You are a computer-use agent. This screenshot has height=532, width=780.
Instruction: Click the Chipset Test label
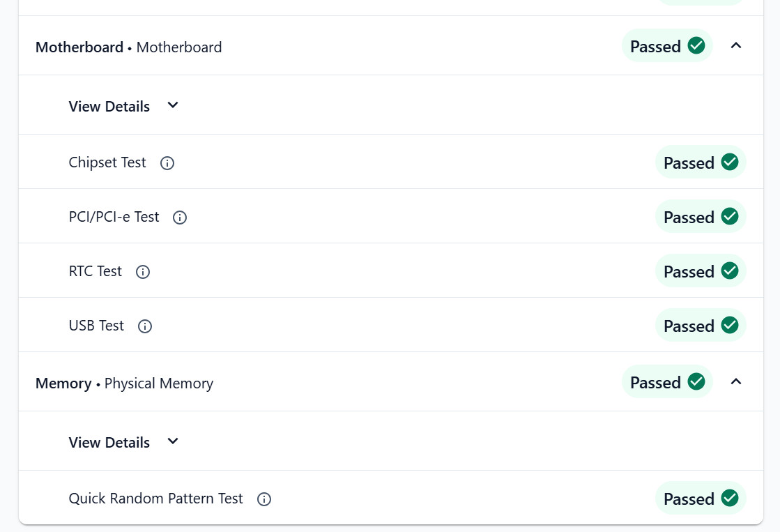[107, 162]
